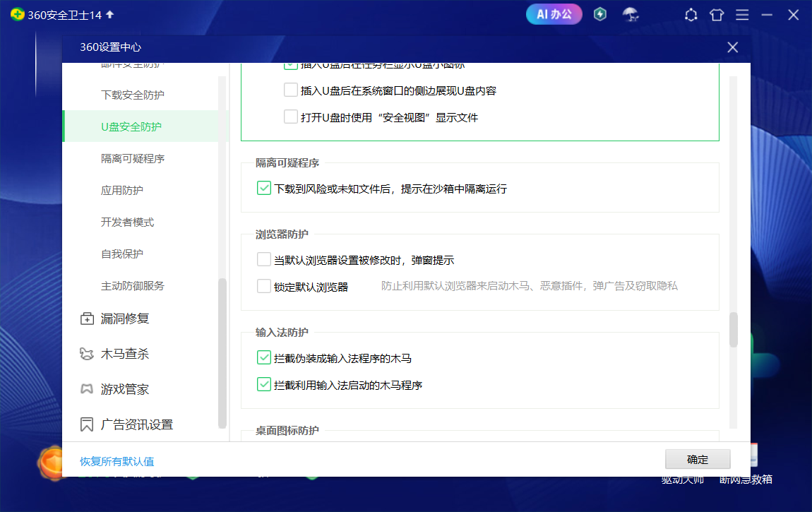Select 隔离可疑程序 in the sidebar
This screenshot has width=812, height=512.
coord(133,158)
